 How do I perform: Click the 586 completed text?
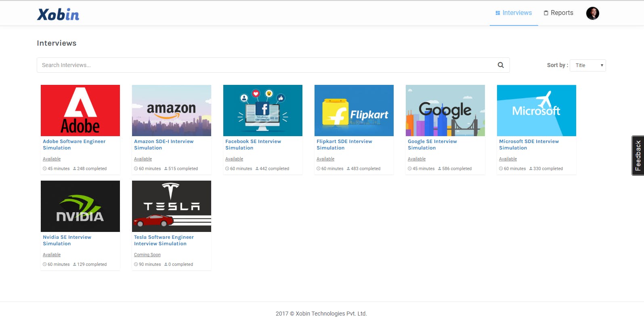pyautogui.click(x=457, y=169)
